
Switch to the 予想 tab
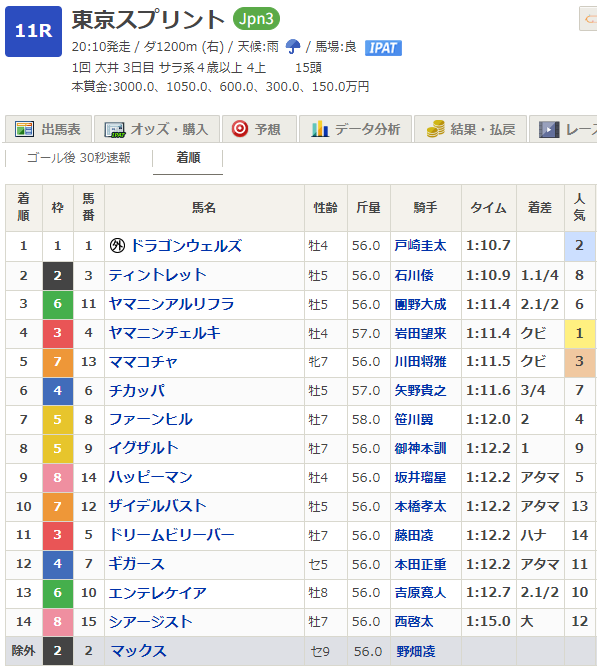pyautogui.click(x=258, y=129)
